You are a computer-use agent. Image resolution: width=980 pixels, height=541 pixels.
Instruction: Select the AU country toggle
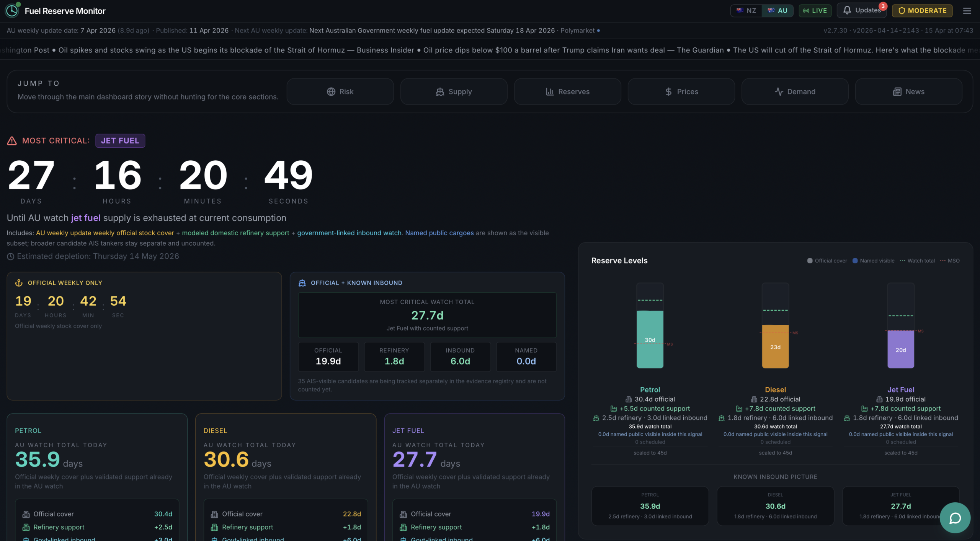(777, 11)
